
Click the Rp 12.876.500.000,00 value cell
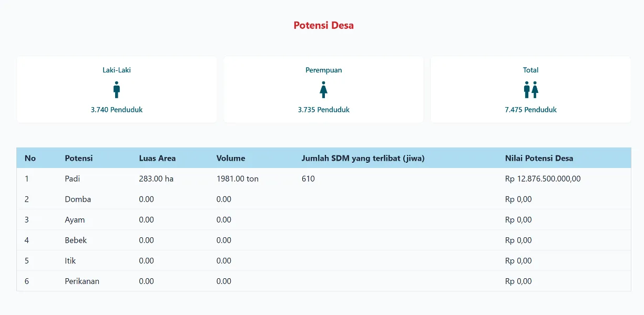tap(543, 178)
